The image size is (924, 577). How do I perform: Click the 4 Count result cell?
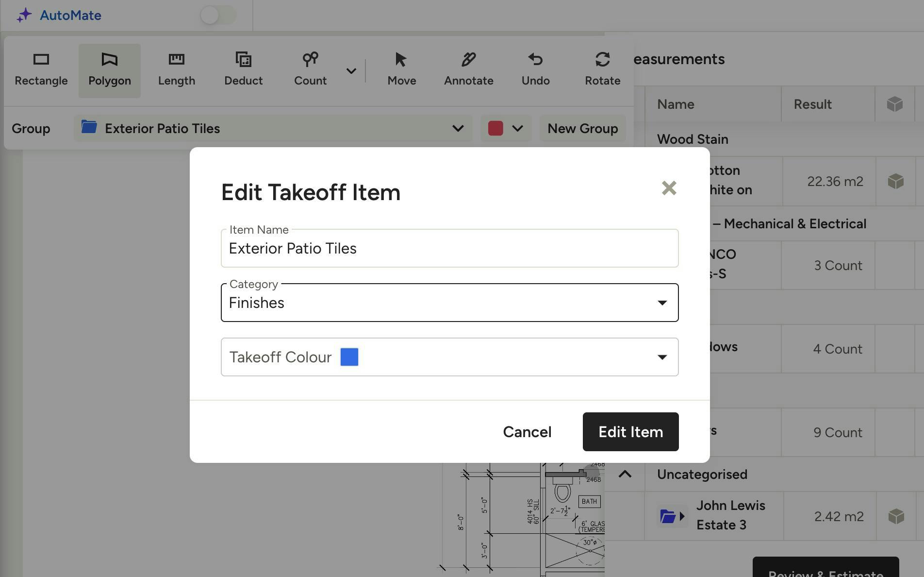pyautogui.click(x=829, y=349)
